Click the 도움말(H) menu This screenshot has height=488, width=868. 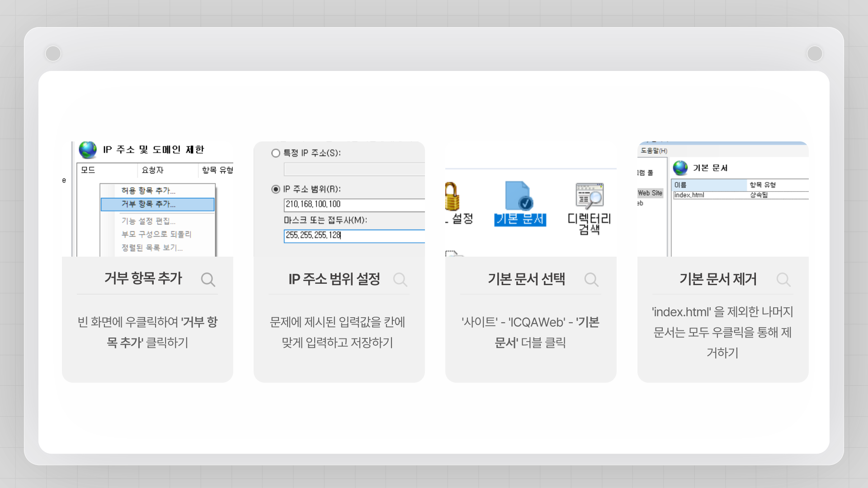(654, 151)
